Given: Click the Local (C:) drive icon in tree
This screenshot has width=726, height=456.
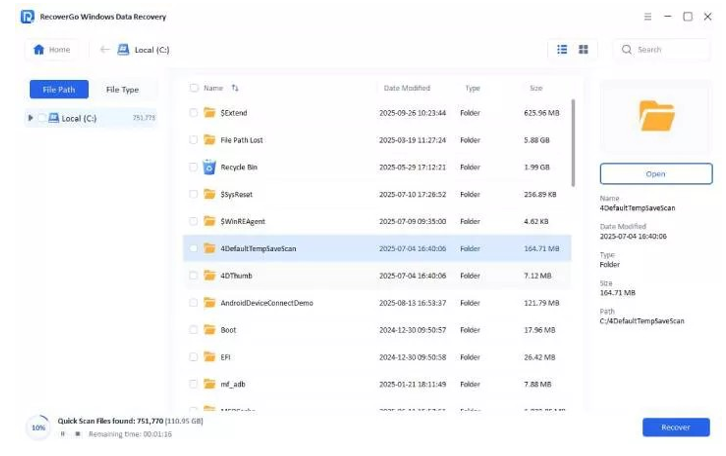Looking at the screenshot, I should (x=54, y=118).
